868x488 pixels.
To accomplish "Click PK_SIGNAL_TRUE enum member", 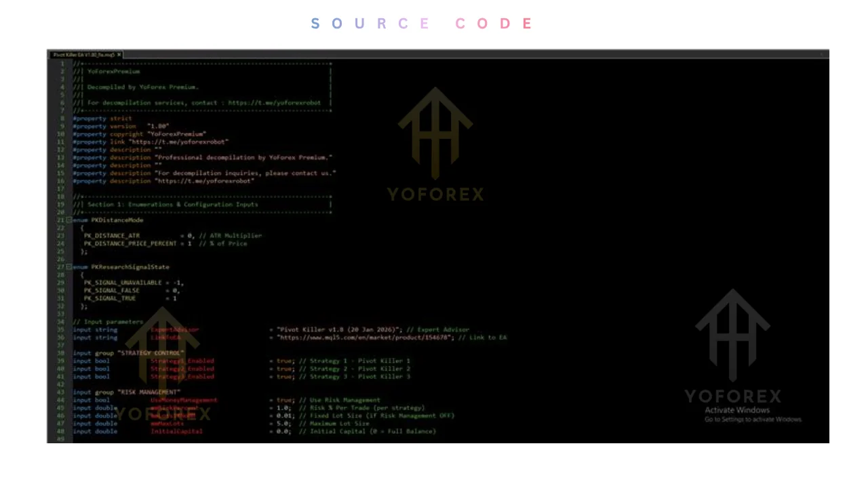I will [110, 298].
